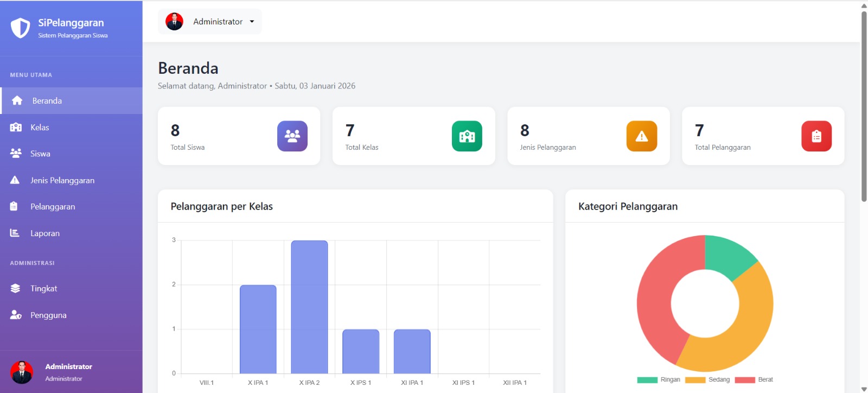Click the purple Total Siswa people icon
This screenshot has height=393, width=868.
pos(292,136)
